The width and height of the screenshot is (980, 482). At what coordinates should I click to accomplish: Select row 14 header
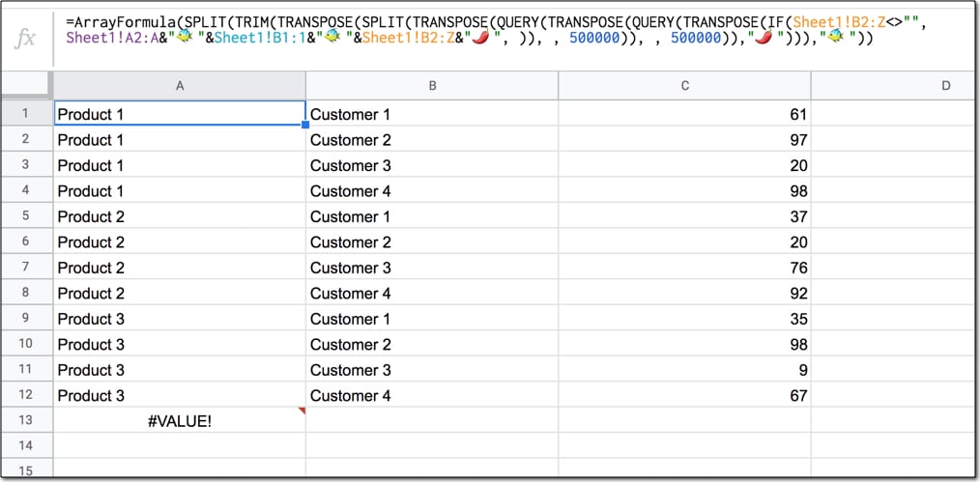coord(26,446)
